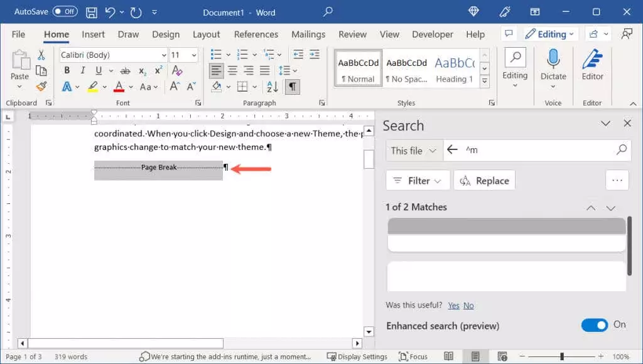This screenshot has width=643, height=364.
Task: Click the yellow highlight color button
Action: (93, 87)
